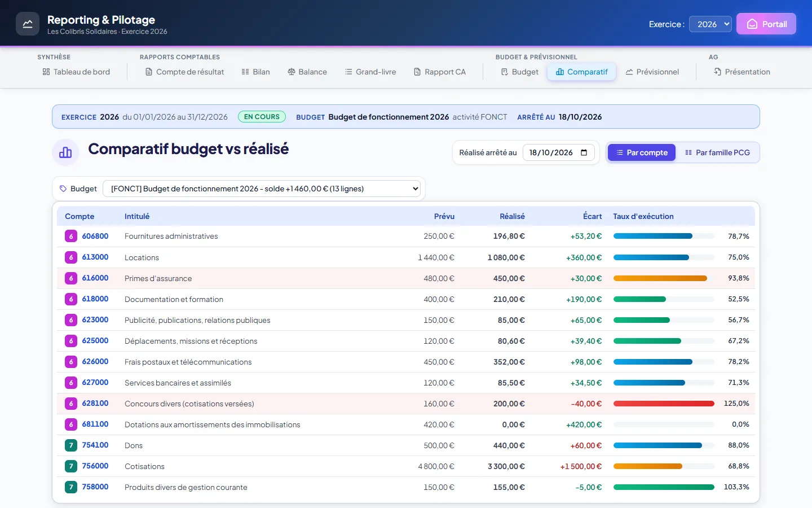This screenshot has height=508, width=812.
Task: Click the class 6 badge for account 627000
Action: tap(71, 383)
